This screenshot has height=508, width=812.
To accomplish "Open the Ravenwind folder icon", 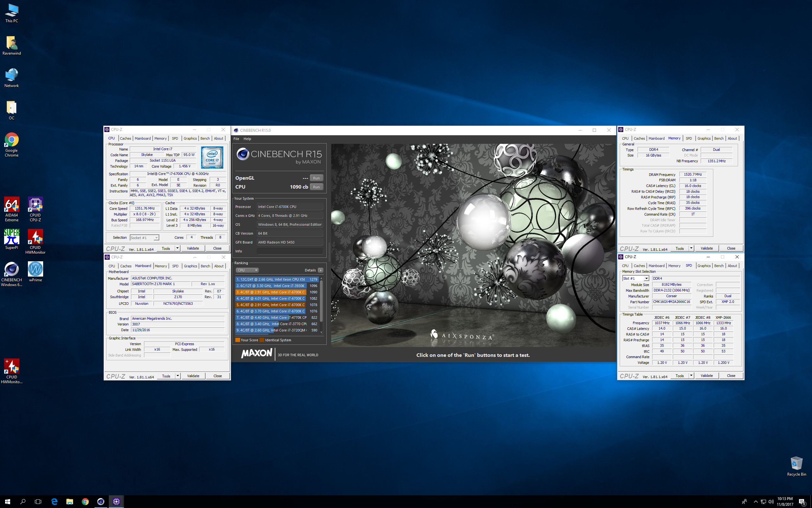I will pos(11,46).
